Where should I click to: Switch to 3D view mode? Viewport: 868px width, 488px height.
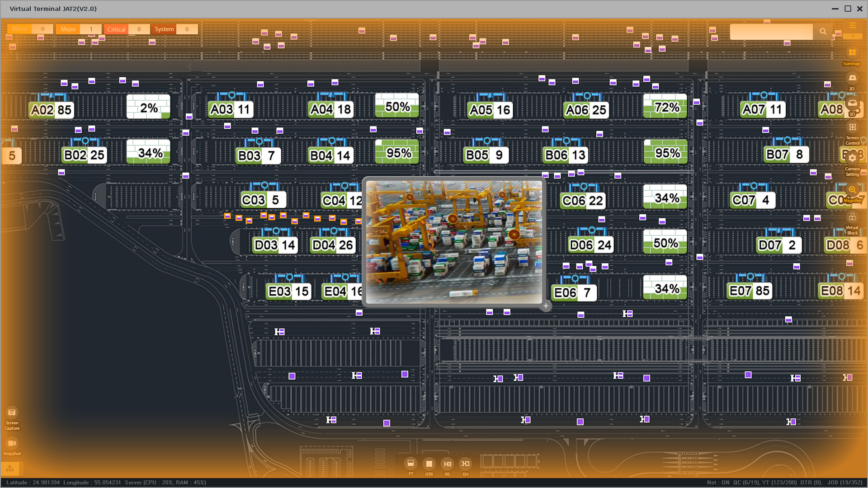coord(852,103)
